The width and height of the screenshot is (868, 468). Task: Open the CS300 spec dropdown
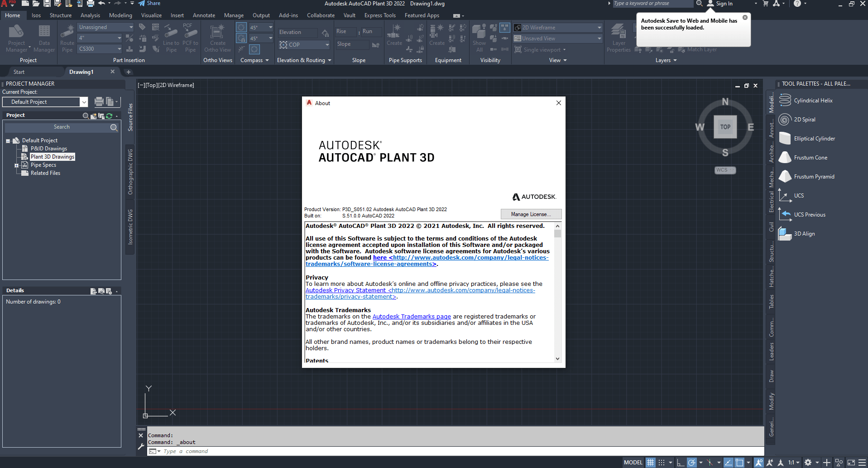tap(99, 49)
